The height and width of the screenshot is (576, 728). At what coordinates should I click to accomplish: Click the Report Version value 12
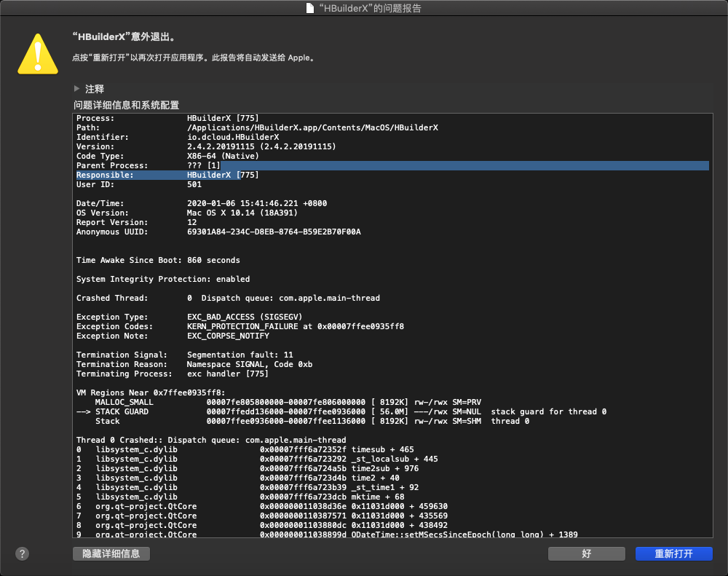coord(191,223)
